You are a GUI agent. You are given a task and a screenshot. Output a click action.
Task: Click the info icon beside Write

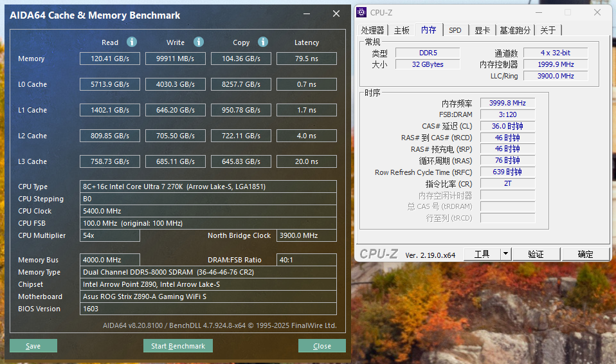pos(199,42)
